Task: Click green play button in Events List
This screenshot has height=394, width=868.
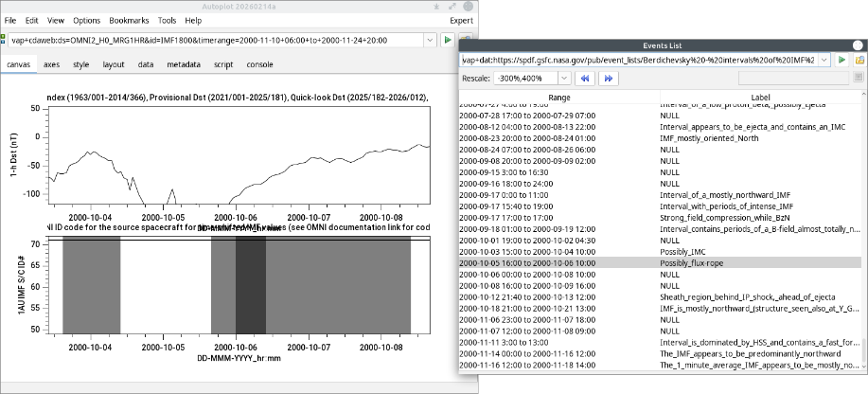Action: (x=843, y=60)
